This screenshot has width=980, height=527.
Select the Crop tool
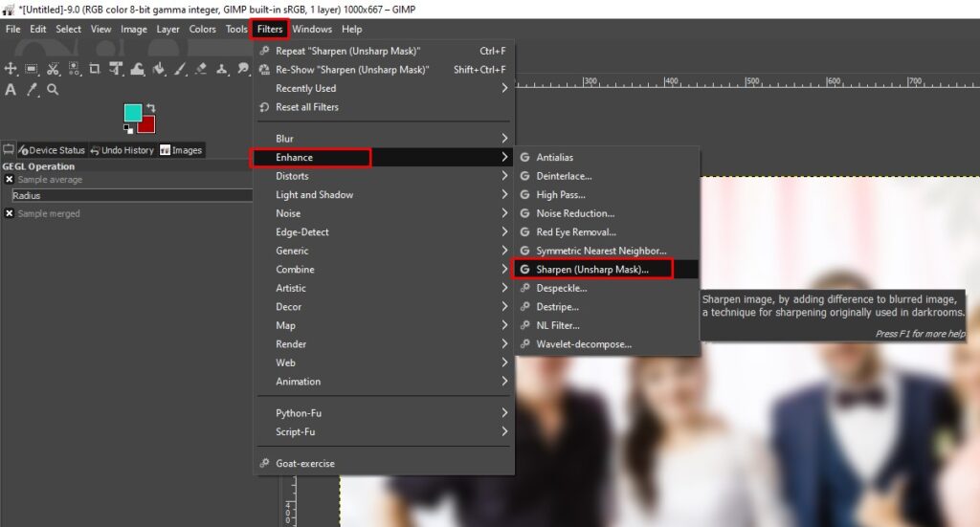pos(95,69)
